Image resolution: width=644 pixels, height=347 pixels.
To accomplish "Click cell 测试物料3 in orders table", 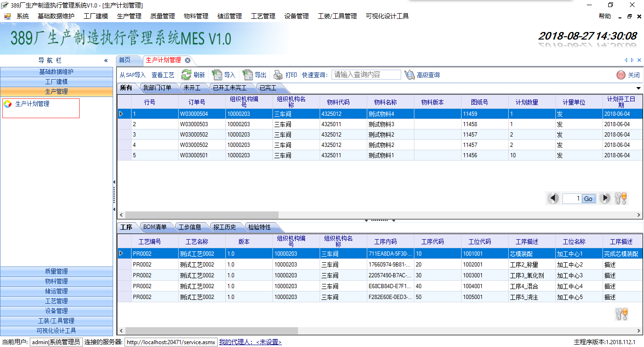I will point(390,124).
